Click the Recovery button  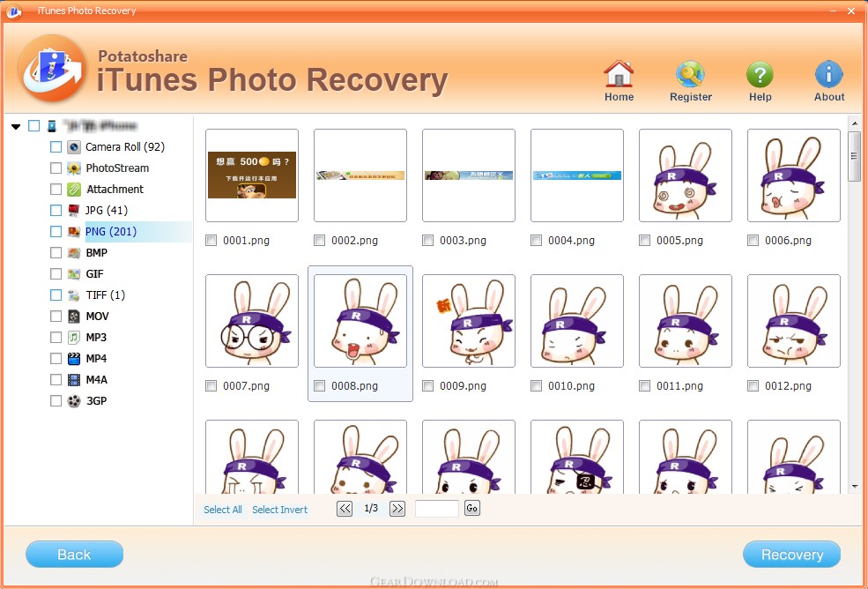click(x=791, y=554)
